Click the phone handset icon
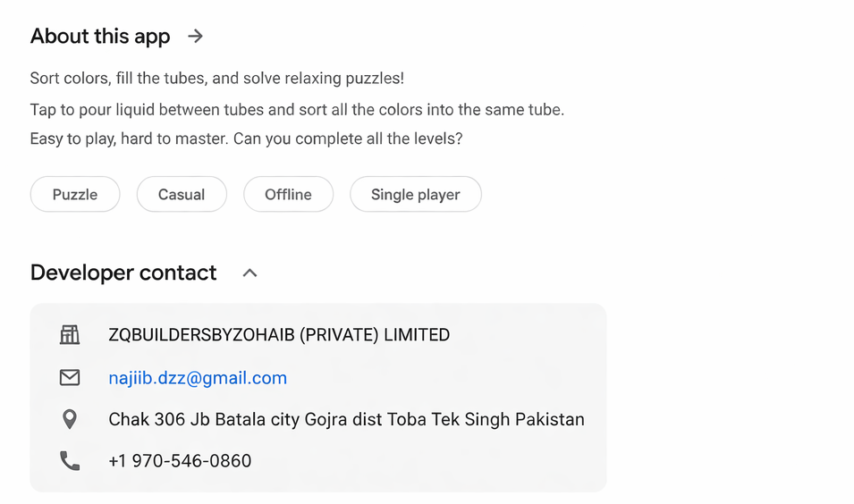854x504 pixels. [70, 461]
